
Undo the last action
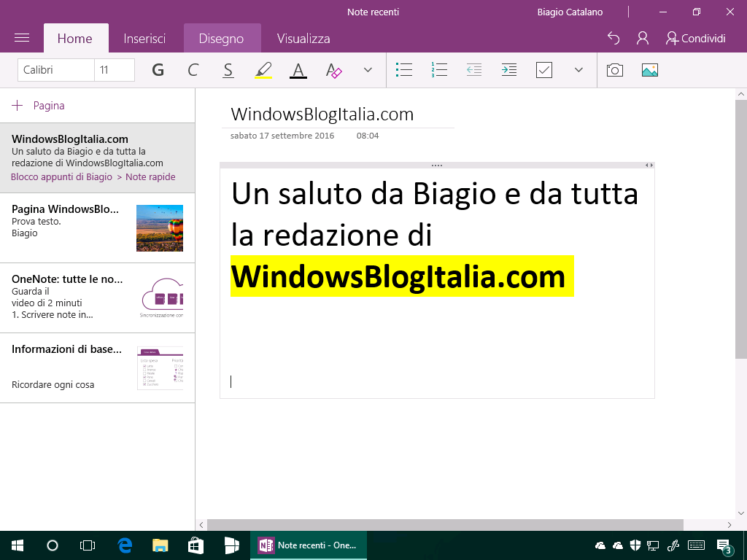coord(614,38)
